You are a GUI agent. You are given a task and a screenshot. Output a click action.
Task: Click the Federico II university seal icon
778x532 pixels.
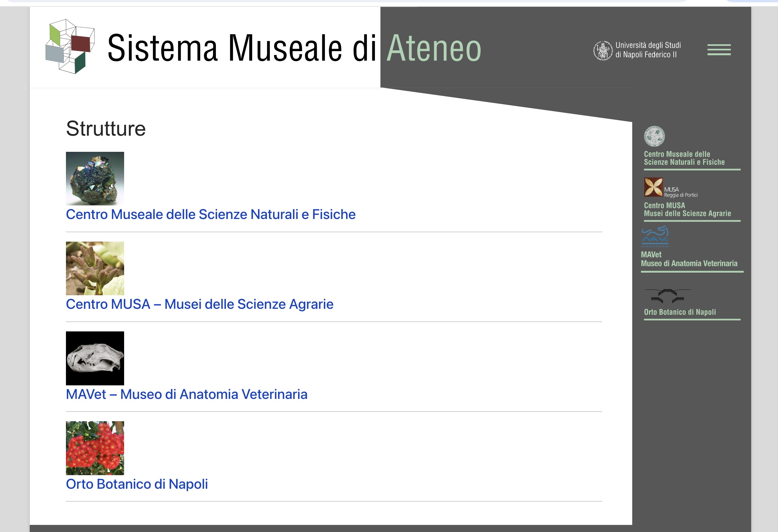click(x=602, y=50)
